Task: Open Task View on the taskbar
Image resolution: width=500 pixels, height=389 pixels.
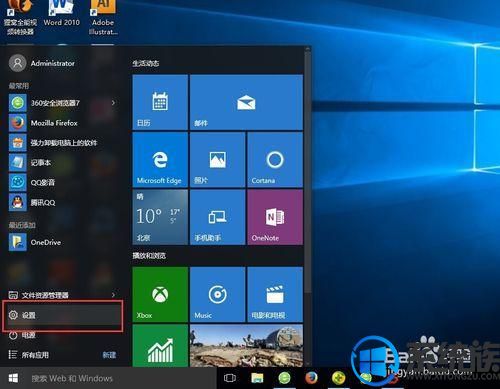Action: click(230, 378)
